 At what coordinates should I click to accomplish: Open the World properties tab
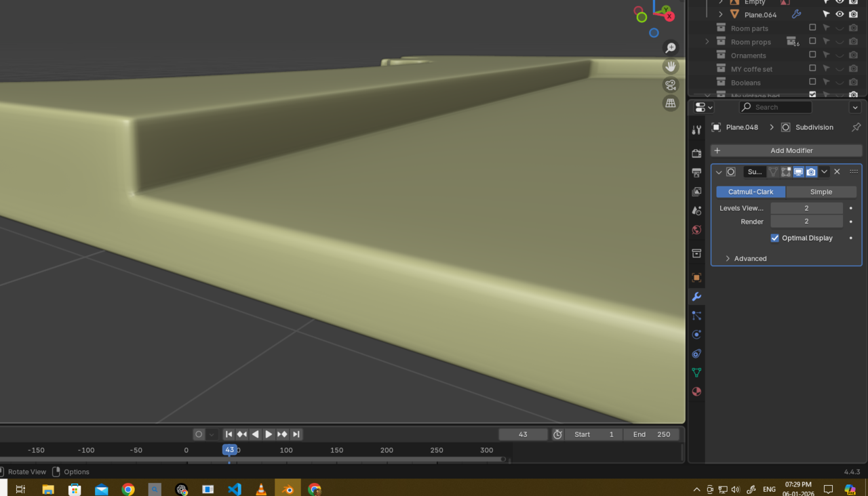(696, 230)
